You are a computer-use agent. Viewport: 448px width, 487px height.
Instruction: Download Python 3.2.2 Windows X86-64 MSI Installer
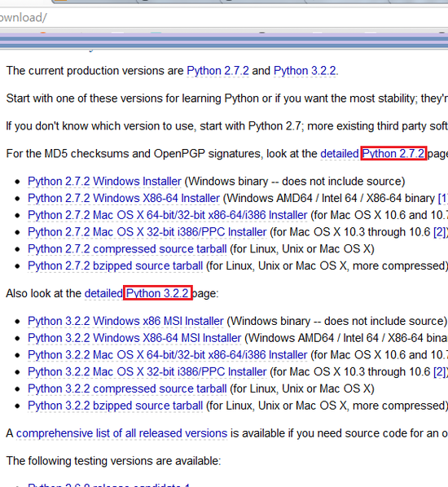point(134,338)
